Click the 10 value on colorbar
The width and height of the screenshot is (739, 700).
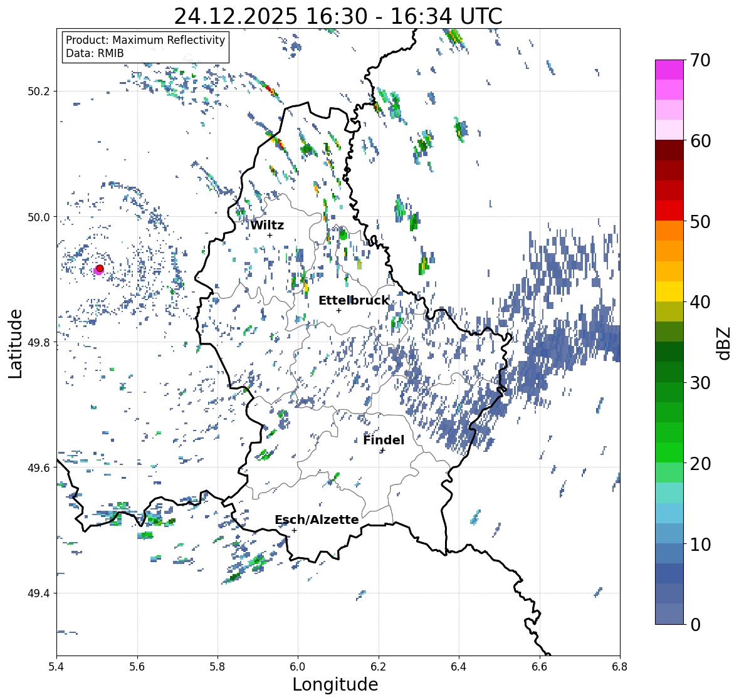click(700, 544)
